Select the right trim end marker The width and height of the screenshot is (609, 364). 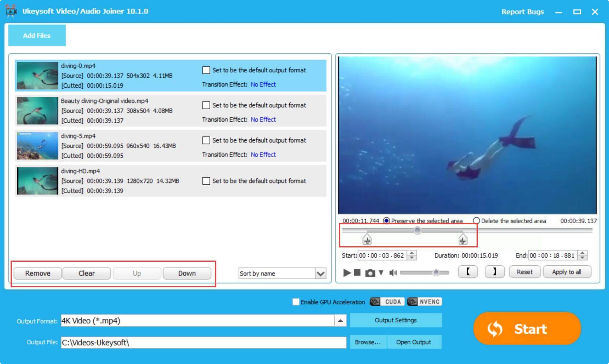click(463, 240)
